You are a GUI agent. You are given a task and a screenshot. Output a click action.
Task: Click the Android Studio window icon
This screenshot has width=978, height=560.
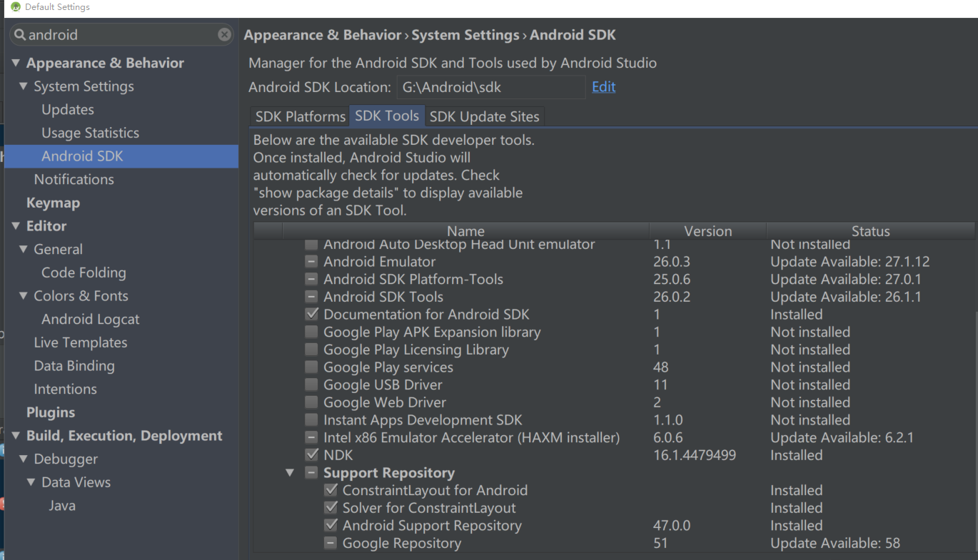[x=15, y=7]
